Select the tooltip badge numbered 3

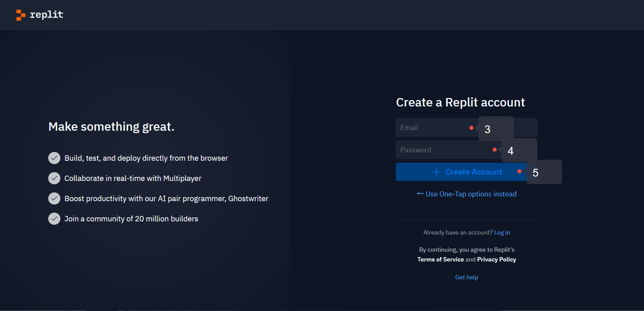pos(496,128)
